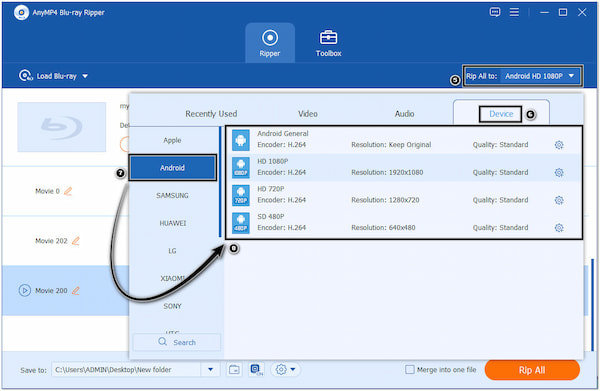Play Movie 200 preview
The height and width of the screenshot is (391, 600).
click(x=24, y=290)
